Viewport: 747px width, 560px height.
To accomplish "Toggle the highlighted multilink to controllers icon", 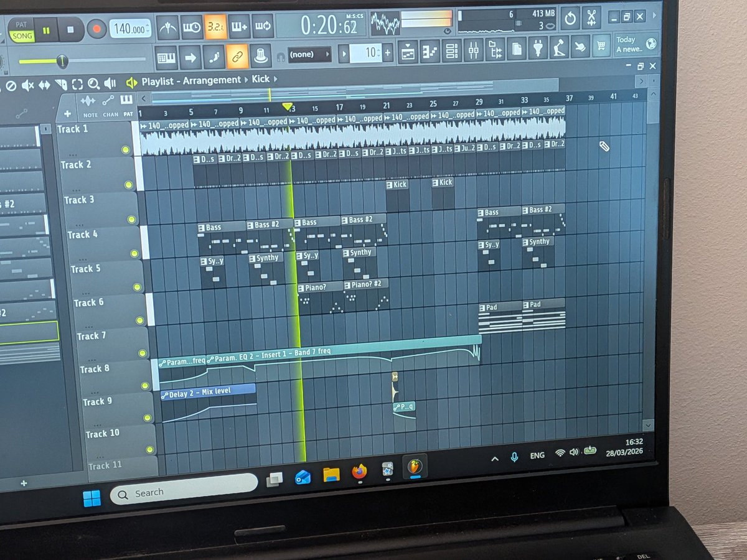I will (237, 55).
